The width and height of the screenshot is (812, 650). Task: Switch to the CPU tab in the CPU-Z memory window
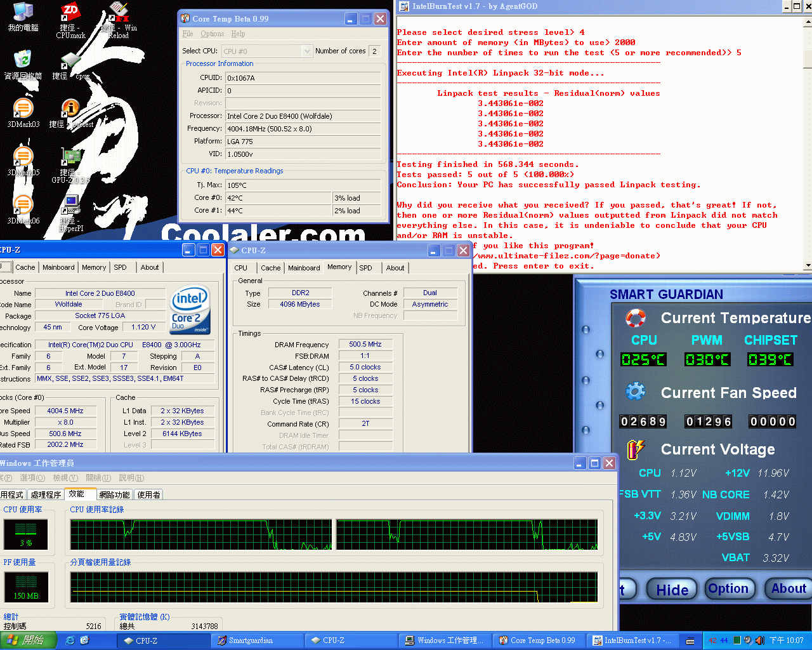(x=241, y=268)
